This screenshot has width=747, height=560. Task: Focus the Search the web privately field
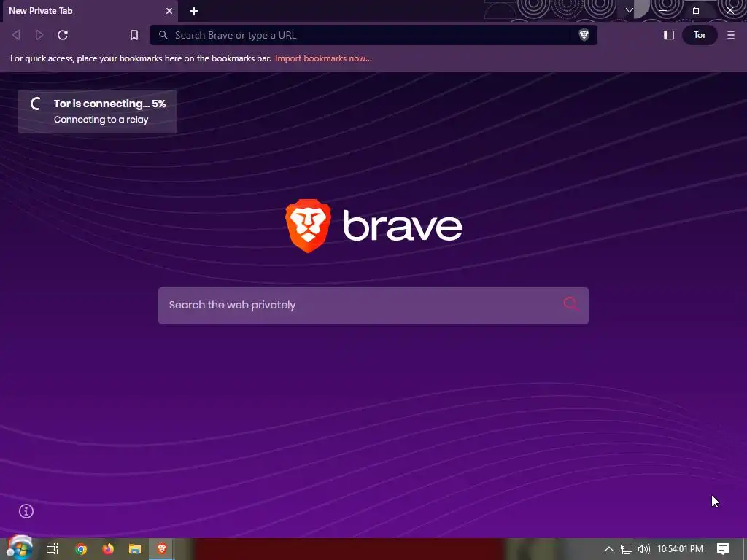tap(373, 306)
